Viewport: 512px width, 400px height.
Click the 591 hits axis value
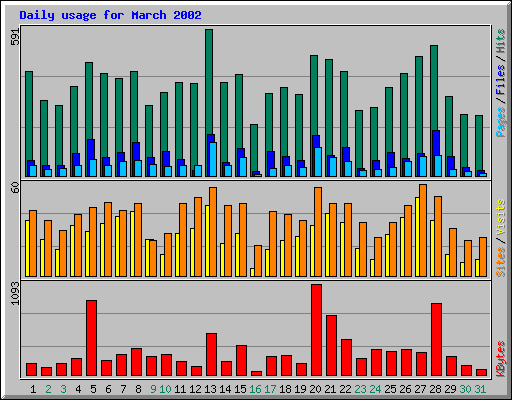click(16, 37)
